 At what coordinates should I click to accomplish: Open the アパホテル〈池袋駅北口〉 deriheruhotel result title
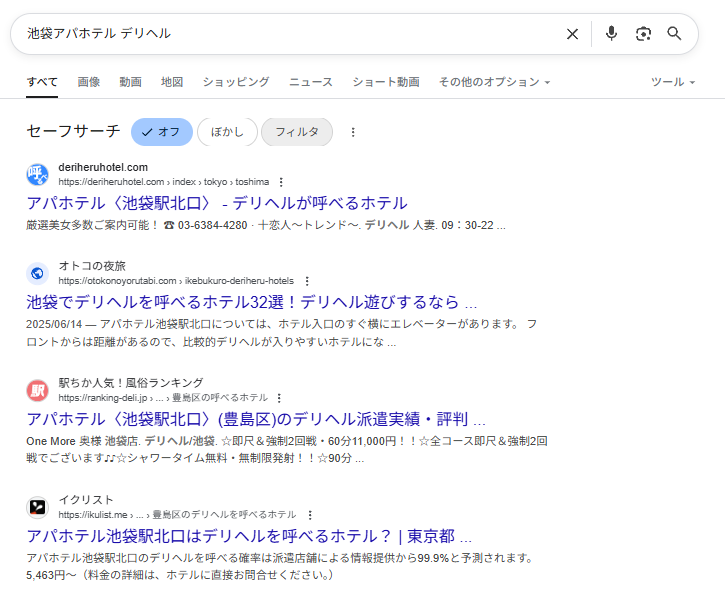(x=217, y=203)
